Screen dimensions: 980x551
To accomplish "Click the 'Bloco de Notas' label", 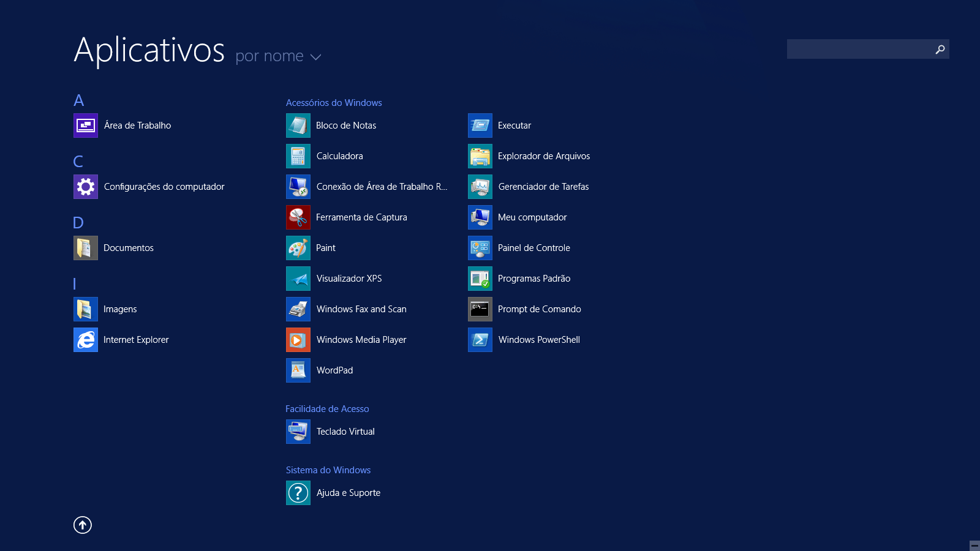I will (x=346, y=126).
